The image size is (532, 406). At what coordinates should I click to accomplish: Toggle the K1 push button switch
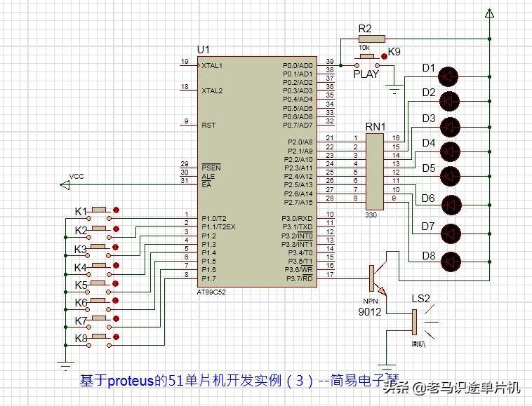pyautogui.click(x=99, y=214)
